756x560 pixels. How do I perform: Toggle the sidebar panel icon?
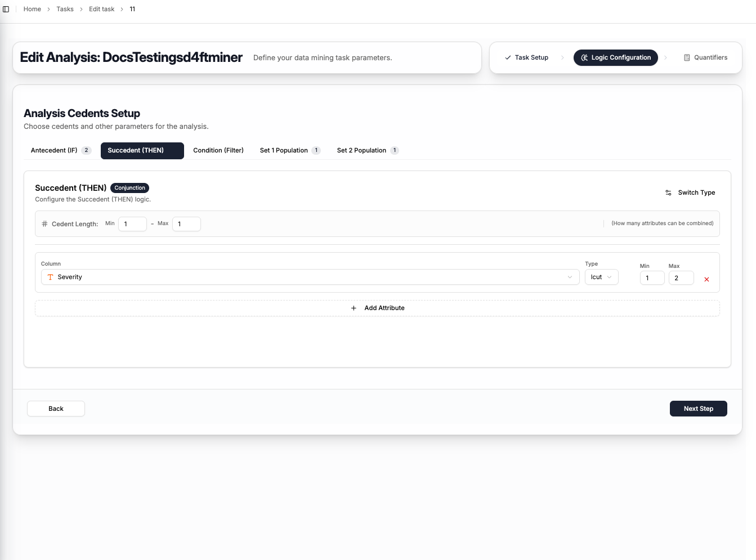pyautogui.click(x=6, y=9)
